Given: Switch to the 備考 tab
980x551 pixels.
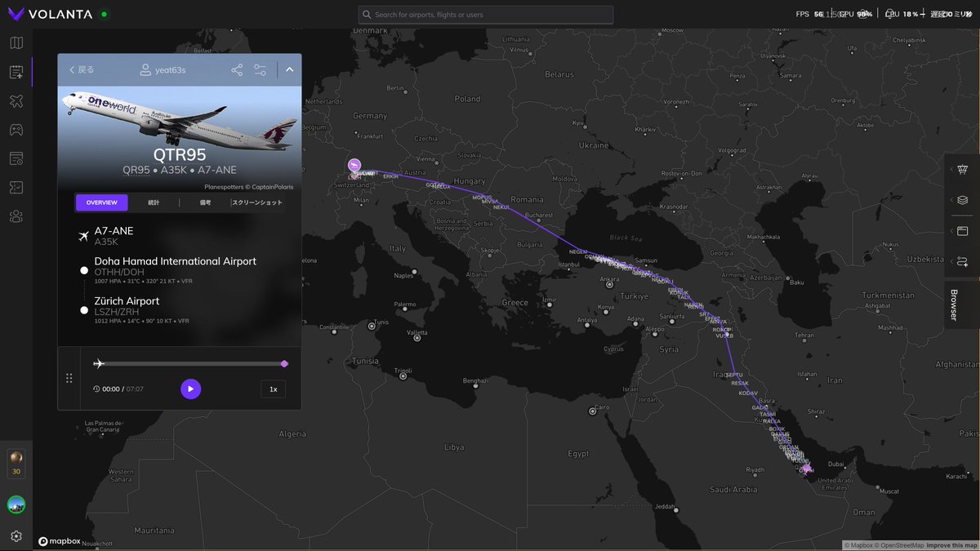Looking at the screenshot, I should coord(205,202).
